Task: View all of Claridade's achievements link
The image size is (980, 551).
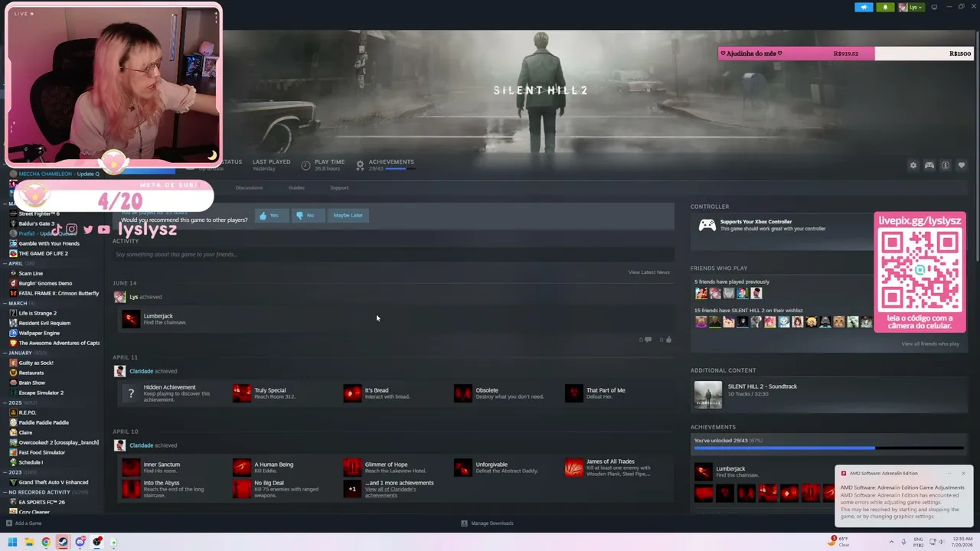Action: pyautogui.click(x=390, y=492)
